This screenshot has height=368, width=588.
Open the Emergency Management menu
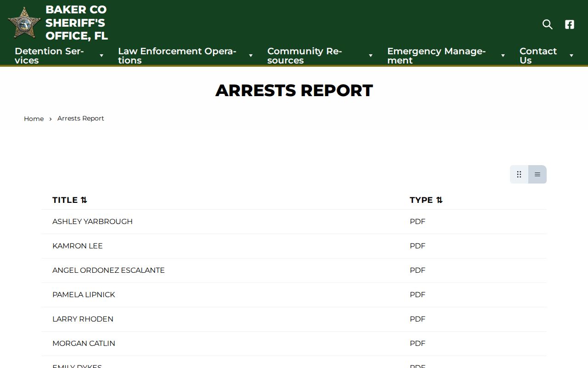coord(436,56)
